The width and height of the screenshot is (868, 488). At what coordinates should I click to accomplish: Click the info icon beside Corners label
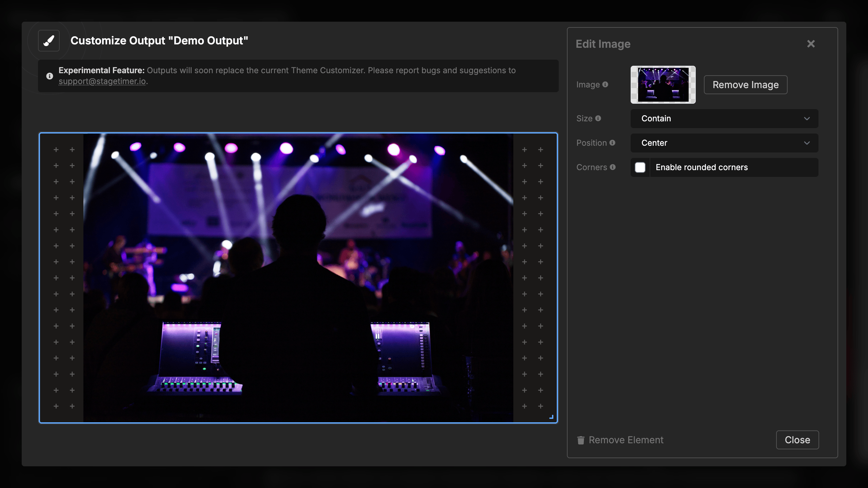point(613,167)
